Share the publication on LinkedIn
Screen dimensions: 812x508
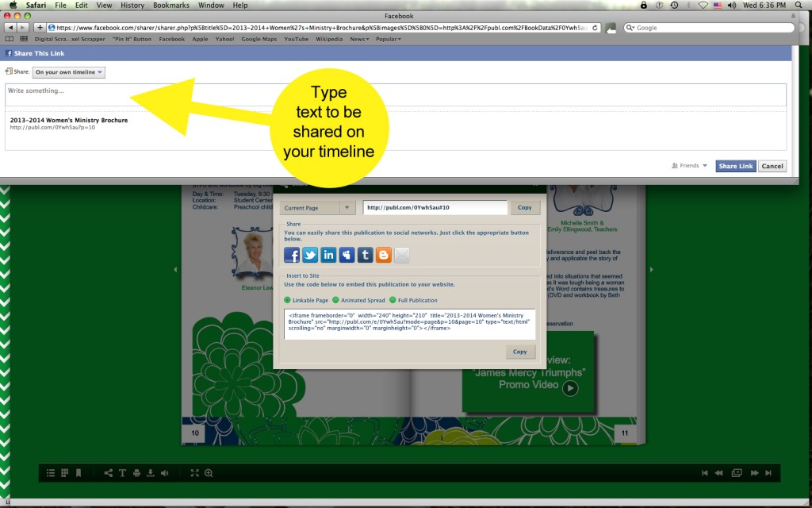click(328, 255)
